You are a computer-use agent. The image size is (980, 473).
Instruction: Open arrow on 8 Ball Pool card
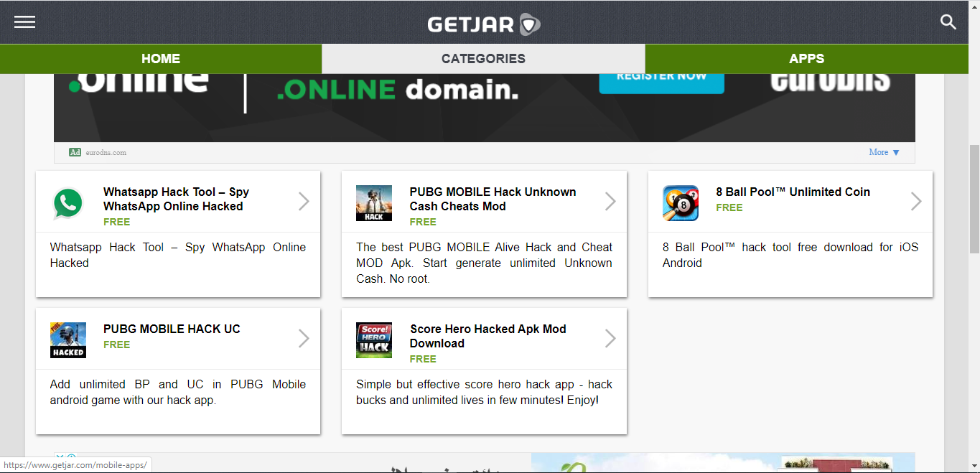pos(916,202)
